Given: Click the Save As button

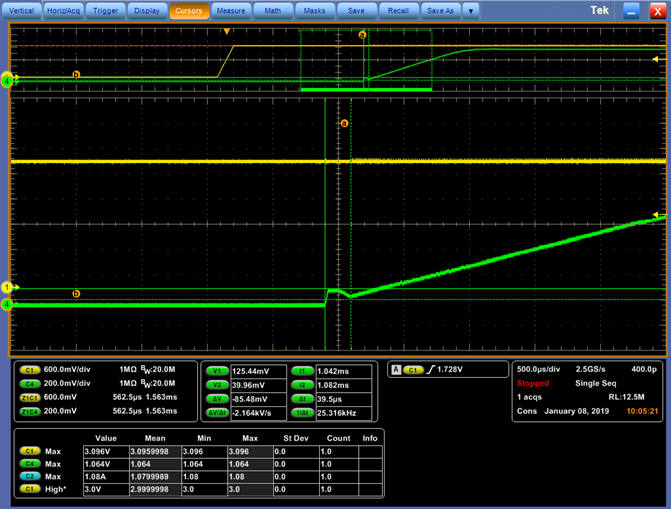Looking at the screenshot, I should point(440,11).
